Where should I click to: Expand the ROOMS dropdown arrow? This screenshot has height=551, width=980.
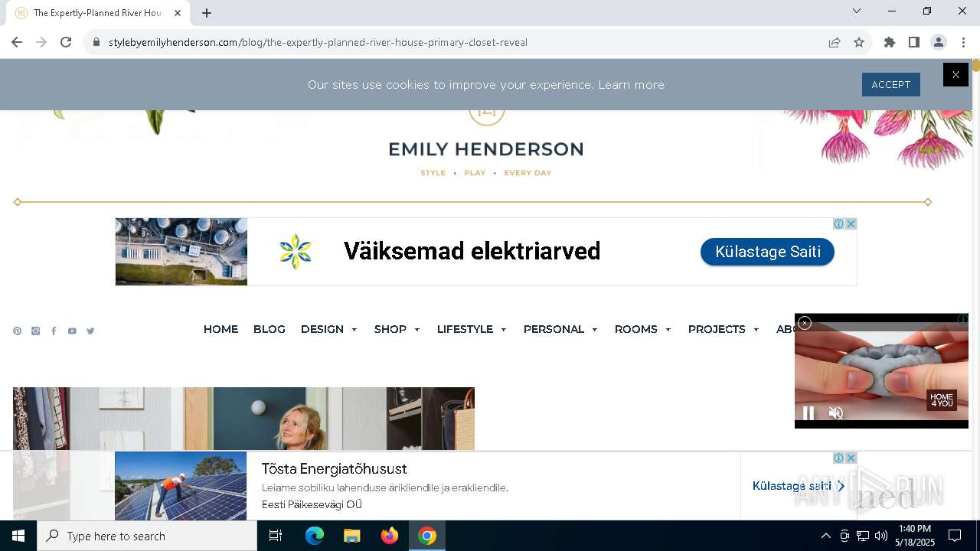tap(668, 330)
